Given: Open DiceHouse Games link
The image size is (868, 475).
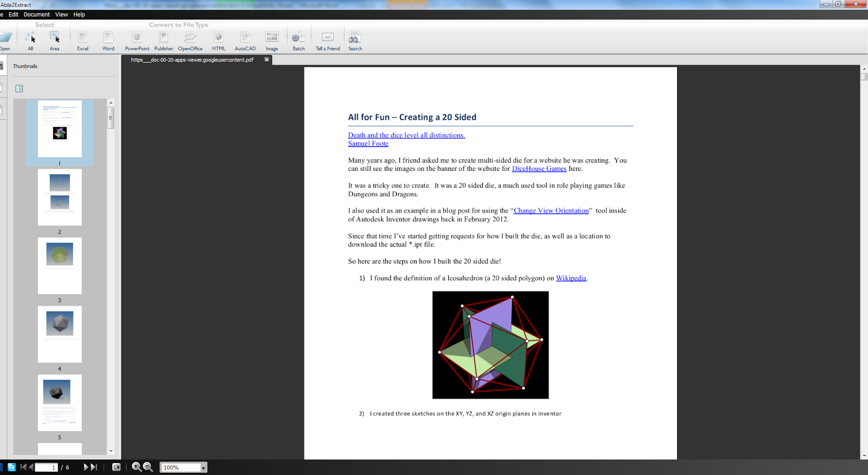Looking at the screenshot, I should click(x=539, y=169).
